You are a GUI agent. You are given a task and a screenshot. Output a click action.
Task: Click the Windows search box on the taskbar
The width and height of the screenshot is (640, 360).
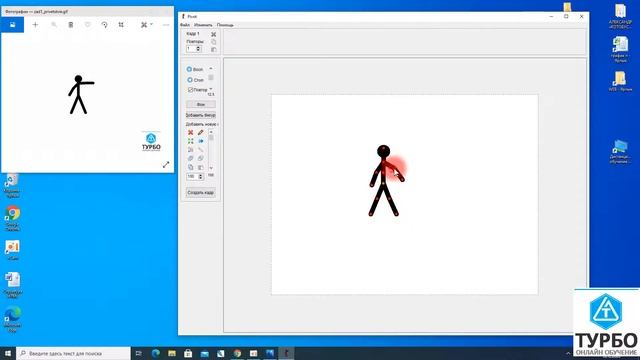click(73, 353)
